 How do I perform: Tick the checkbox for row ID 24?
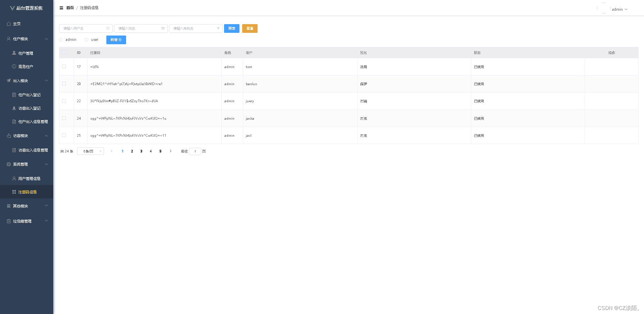[64, 118]
